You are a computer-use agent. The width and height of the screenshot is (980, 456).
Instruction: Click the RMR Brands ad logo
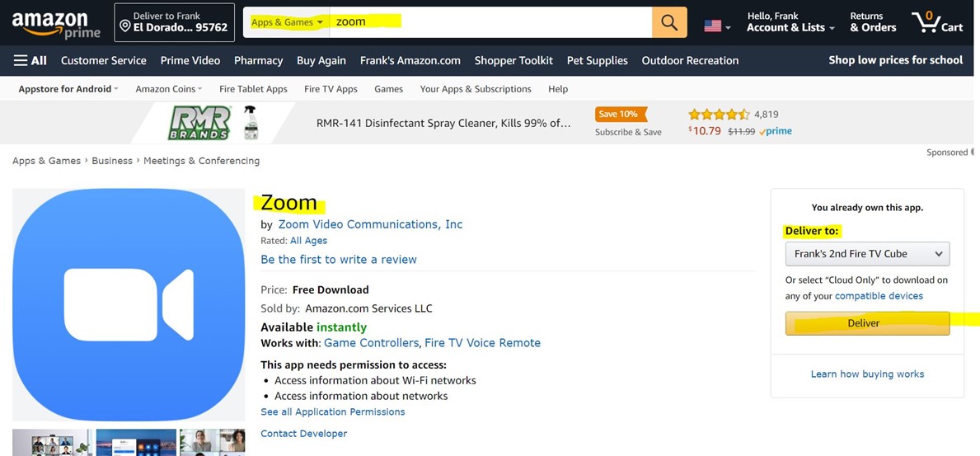tap(199, 123)
